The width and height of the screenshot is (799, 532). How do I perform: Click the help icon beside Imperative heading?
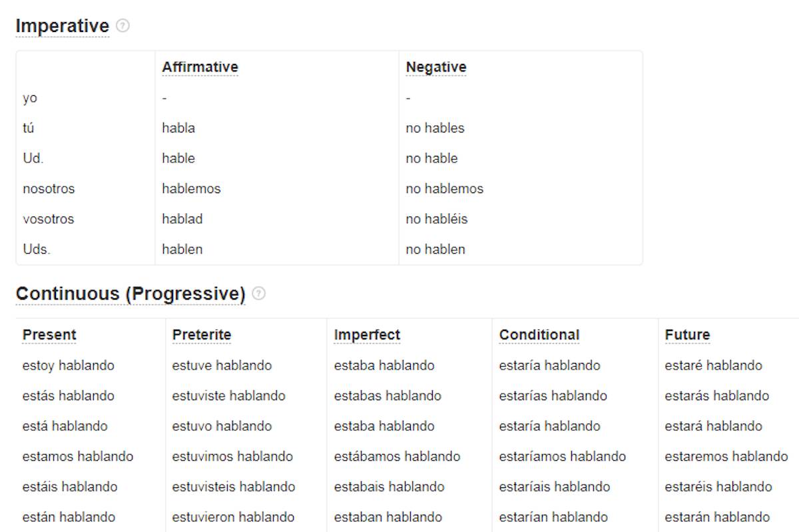[x=123, y=26]
